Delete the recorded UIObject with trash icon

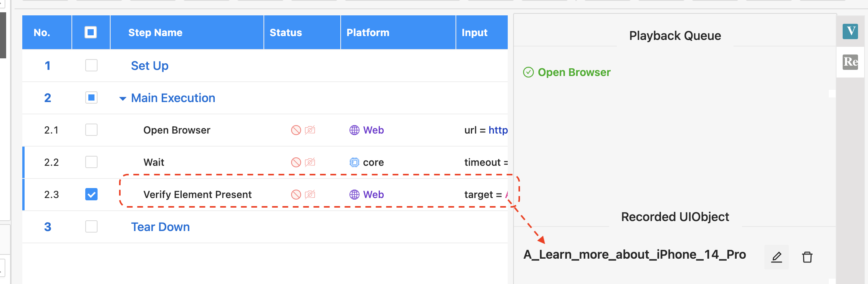807,257
